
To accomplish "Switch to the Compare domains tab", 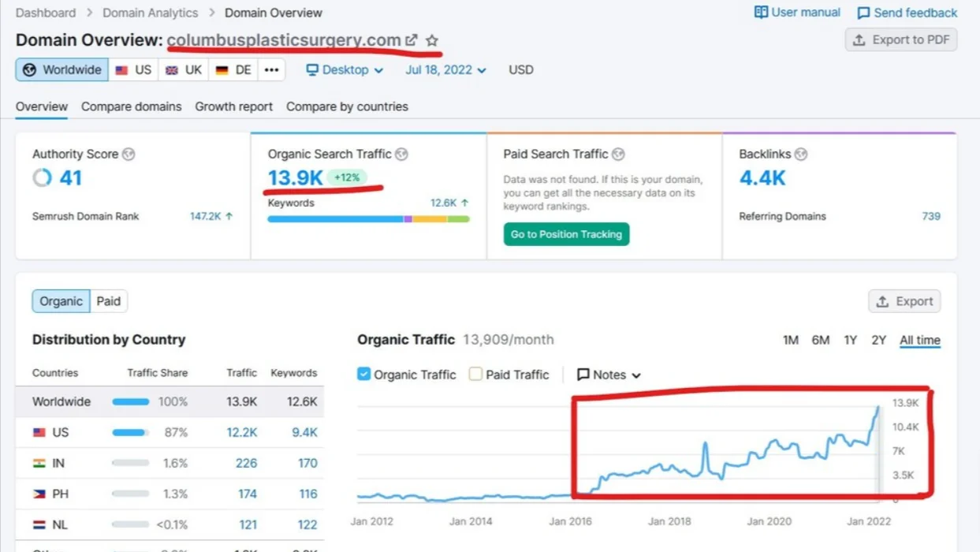I will tap(131, 106).
